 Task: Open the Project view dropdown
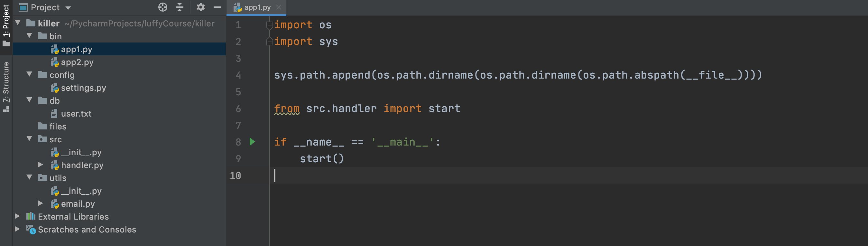point(69,8)
